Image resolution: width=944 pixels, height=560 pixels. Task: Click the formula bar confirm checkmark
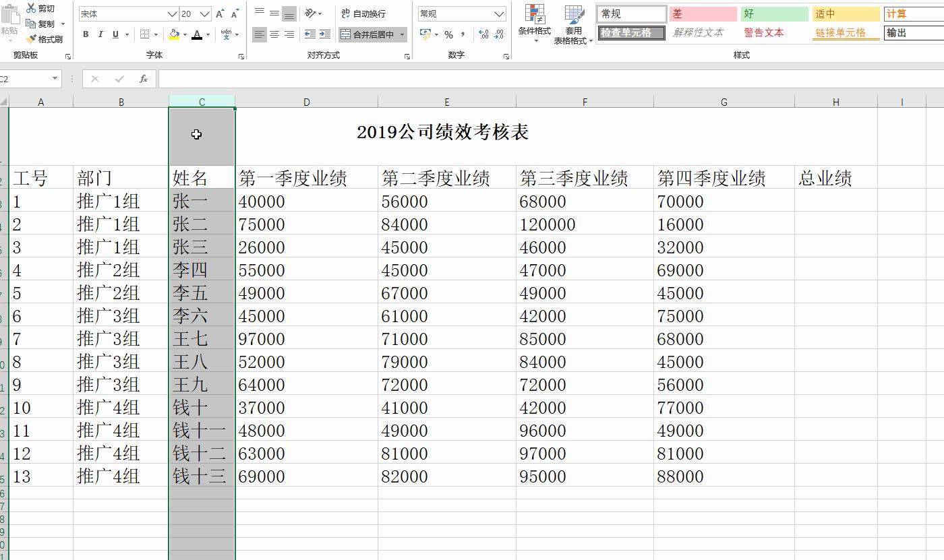119,79
